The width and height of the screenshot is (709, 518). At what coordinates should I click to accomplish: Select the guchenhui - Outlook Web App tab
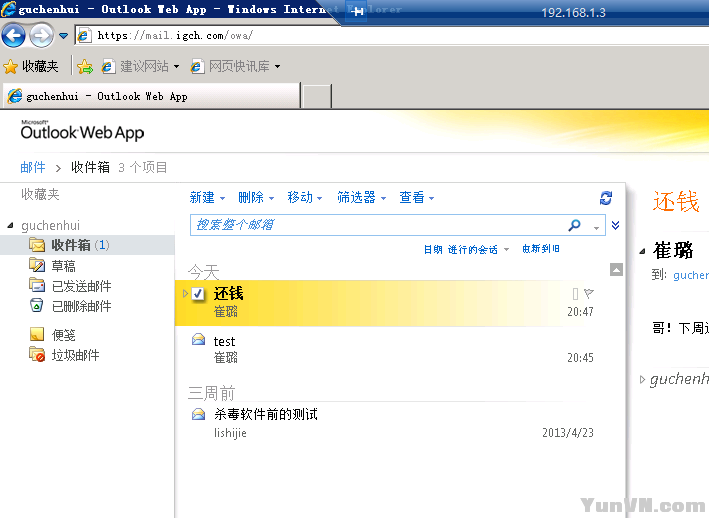(151, 96)
